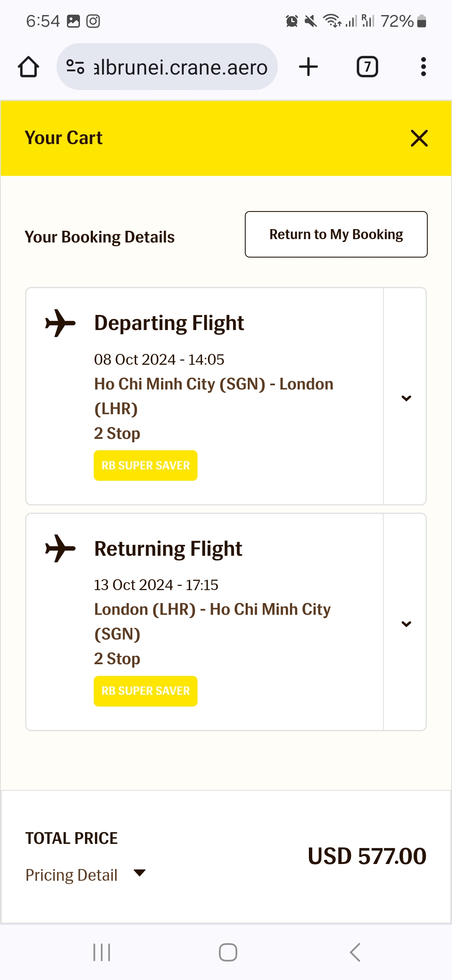Image resolution: width=452 pixels, height=980 pixels.
Task: Tap the departing RB SUPER SAVER badge
Action: click(146, 465)
